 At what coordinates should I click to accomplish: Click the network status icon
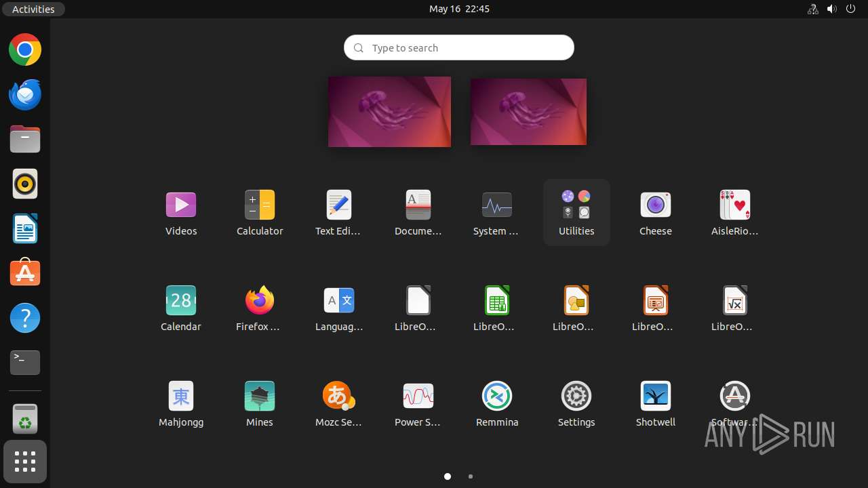click(812, 9)
